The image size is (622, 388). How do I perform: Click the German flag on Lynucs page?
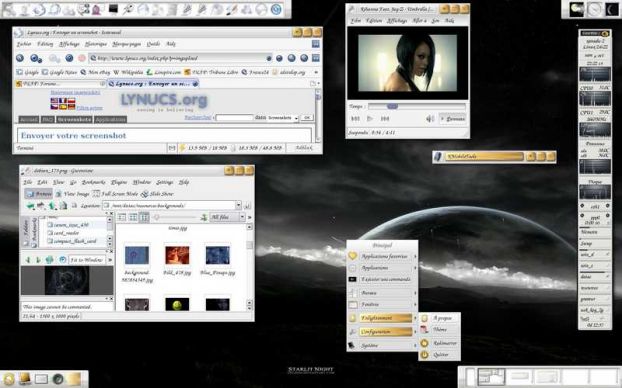pyautogui.click(x=71, y=107)
